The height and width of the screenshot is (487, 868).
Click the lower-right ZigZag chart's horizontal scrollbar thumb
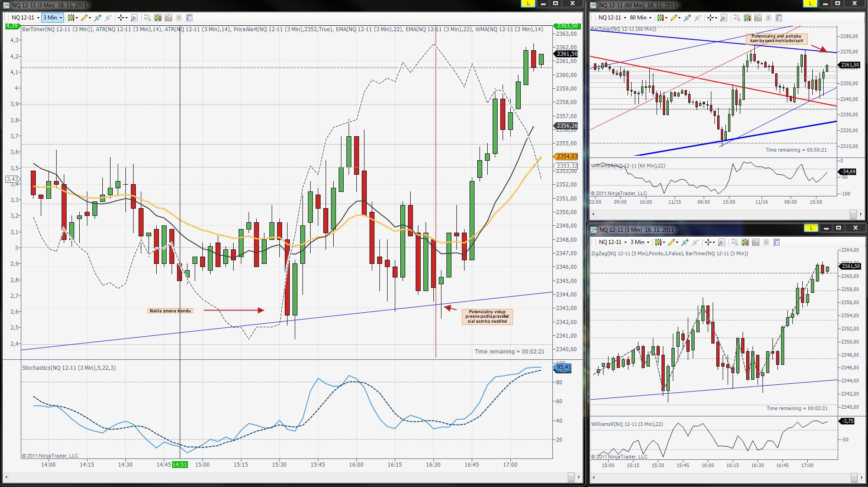pyautogui.click(x=853, y=477)
